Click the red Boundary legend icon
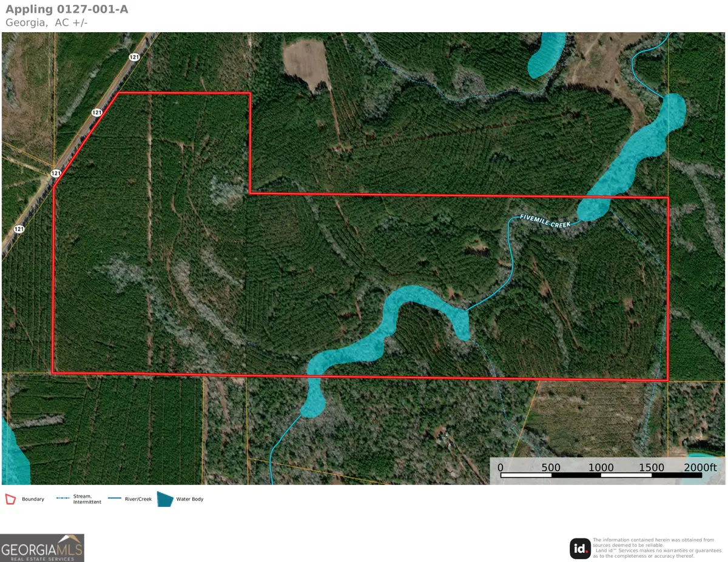 point(10,499)
